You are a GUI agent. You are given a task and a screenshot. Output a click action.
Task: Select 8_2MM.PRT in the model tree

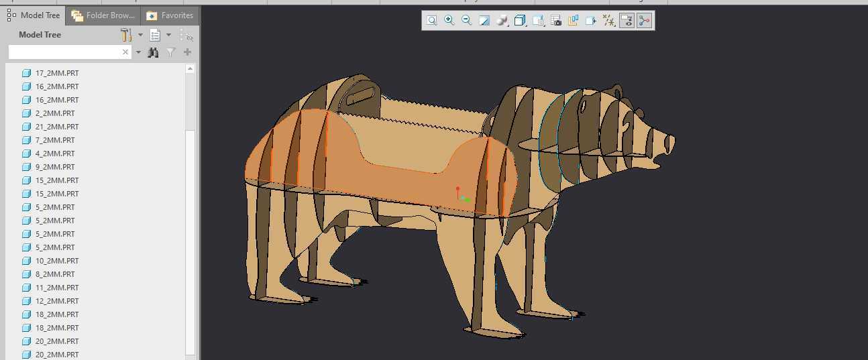click(55, 274)
